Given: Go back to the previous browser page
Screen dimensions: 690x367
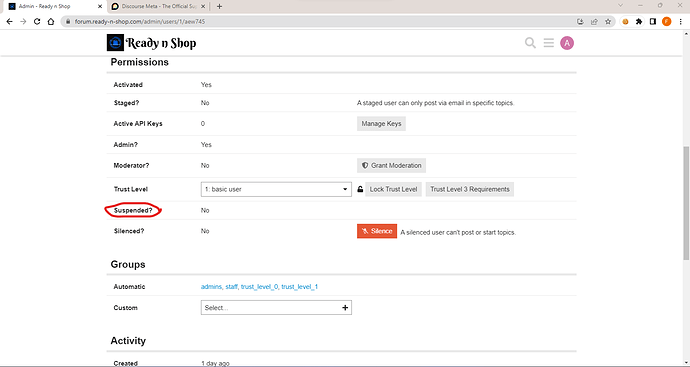Looking at the screenshot, I should [x=9, y=21].
